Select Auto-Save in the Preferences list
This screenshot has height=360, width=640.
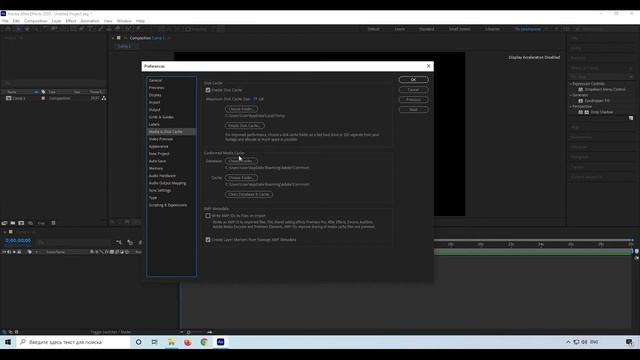[157, 161]
